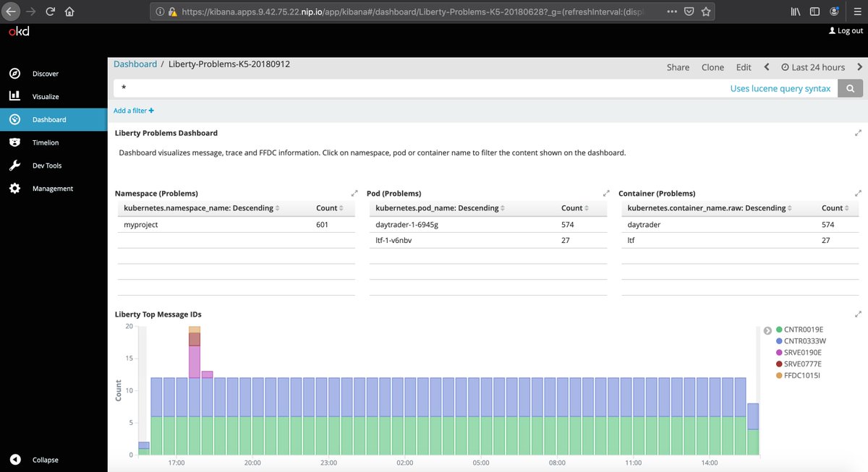Go to browser home page
Image resolution: width=868 pixels, height=472 pixels.
point(69,12)
